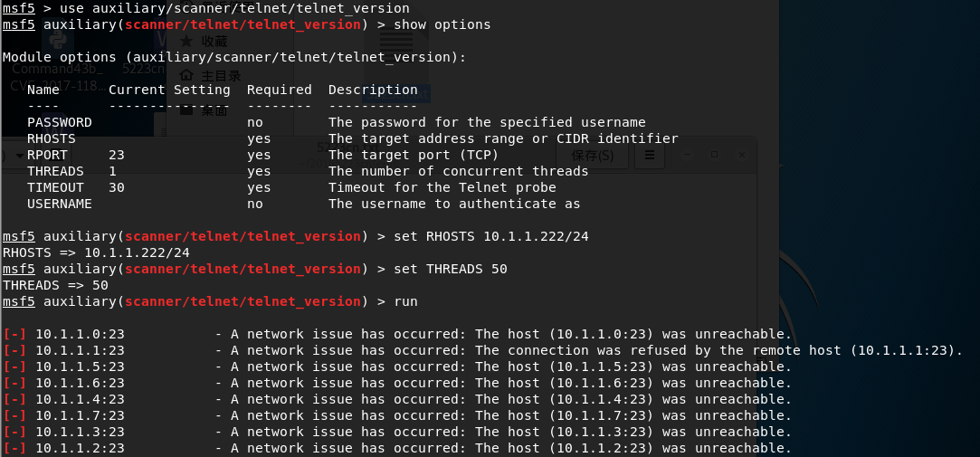Select the 桌面 desktop sidebar entry

pyautogui.click(x=214, y=111)
